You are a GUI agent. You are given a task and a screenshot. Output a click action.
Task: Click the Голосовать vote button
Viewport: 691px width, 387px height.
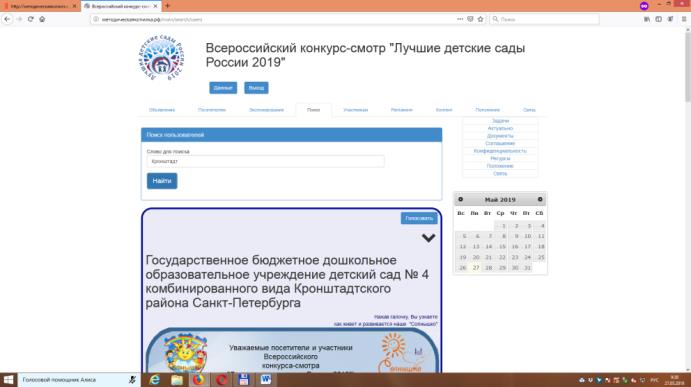419,218
